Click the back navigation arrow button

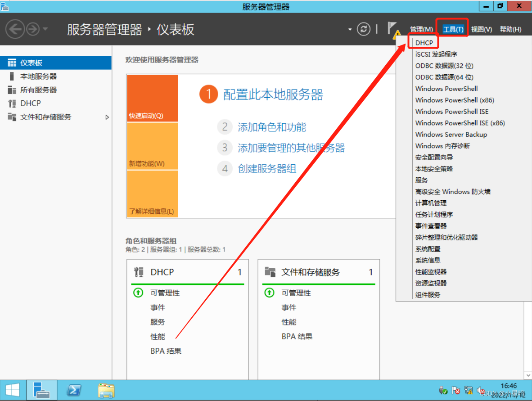click(x=15, y=29)
